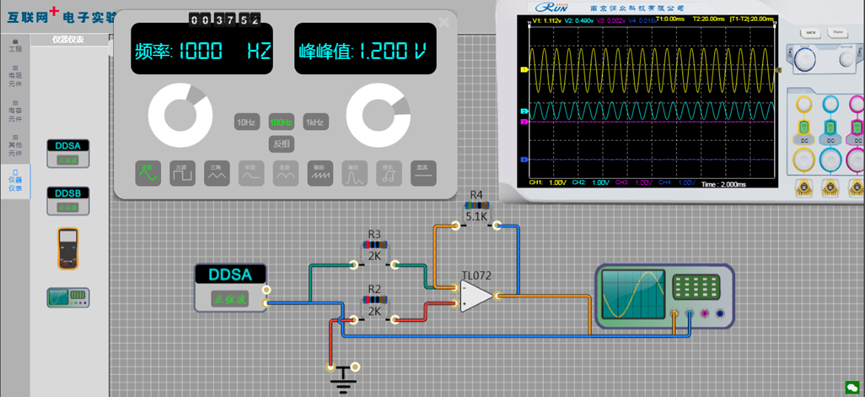Choose the triangle wave (三角) waveform
Screen dimensions: 865x397
(x=217, y=173)
